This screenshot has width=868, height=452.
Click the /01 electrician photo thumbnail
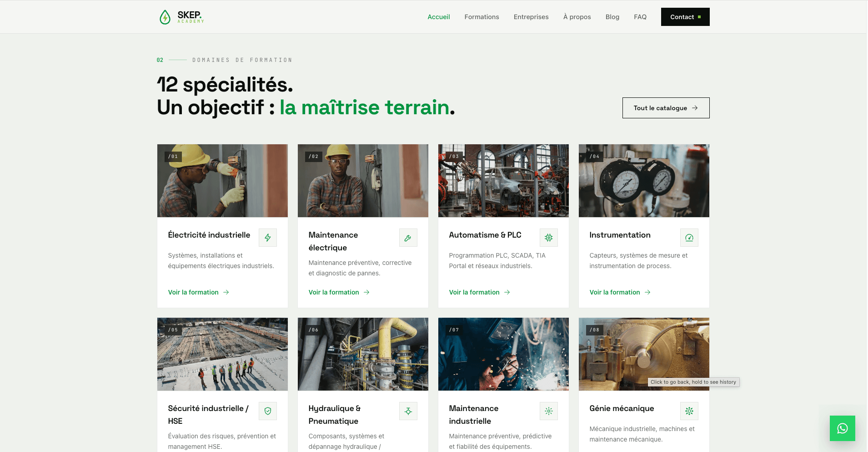tap(222, 181)
